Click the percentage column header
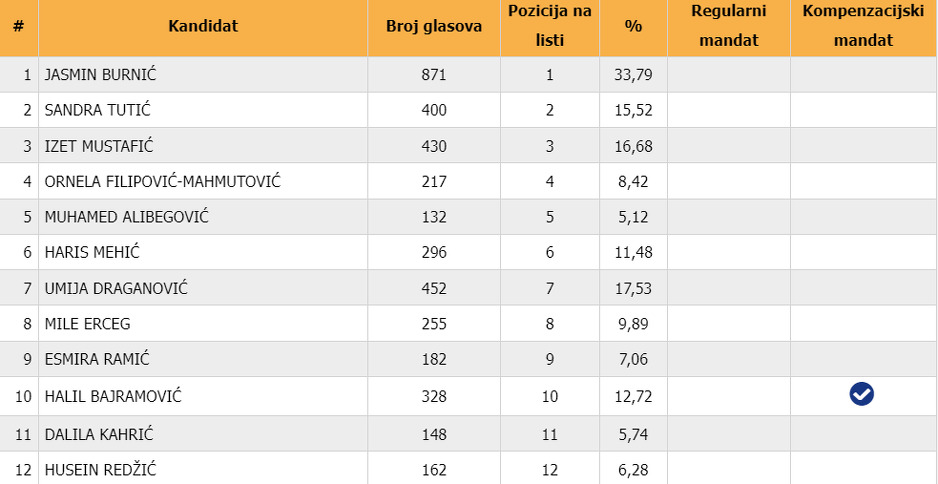Viewport: 938px width, 484px height. [633, 27]
